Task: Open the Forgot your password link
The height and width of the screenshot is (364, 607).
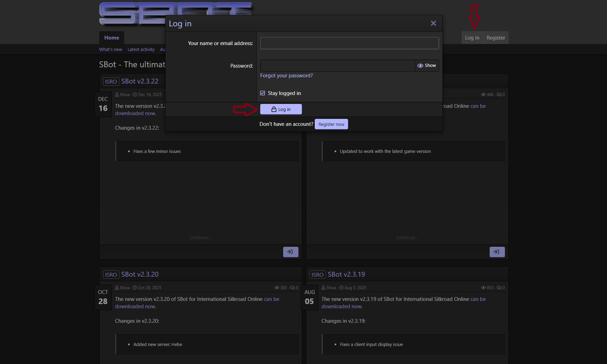Action: point(286,76)
